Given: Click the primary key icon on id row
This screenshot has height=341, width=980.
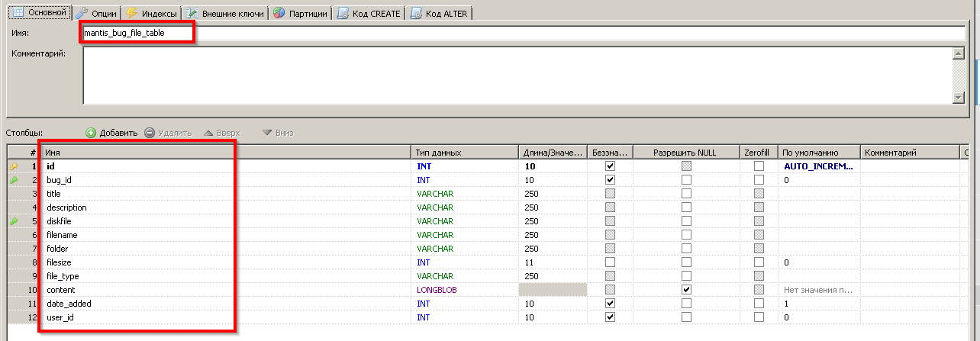Looking at the screenshot, I should click(x=14, y=166).
